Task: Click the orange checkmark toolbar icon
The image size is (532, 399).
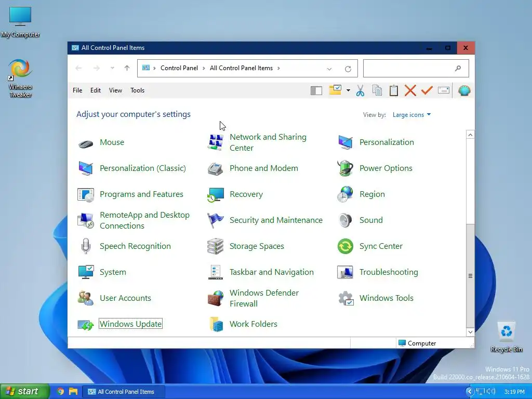Action: click(427, 90)
